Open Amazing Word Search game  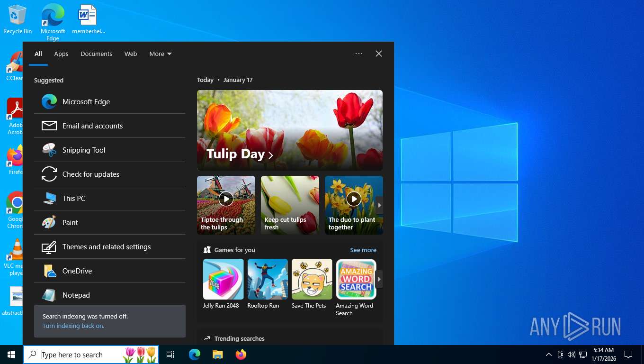(356, 287)
